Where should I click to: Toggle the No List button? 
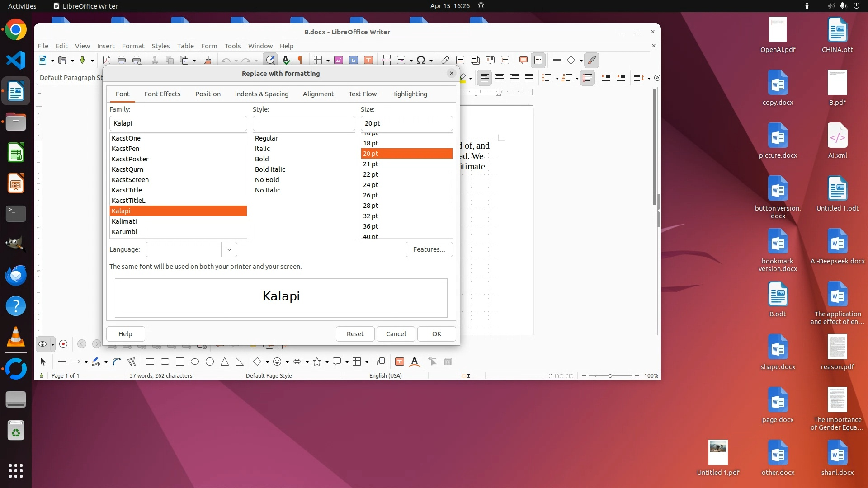click(x=587, y=78)
